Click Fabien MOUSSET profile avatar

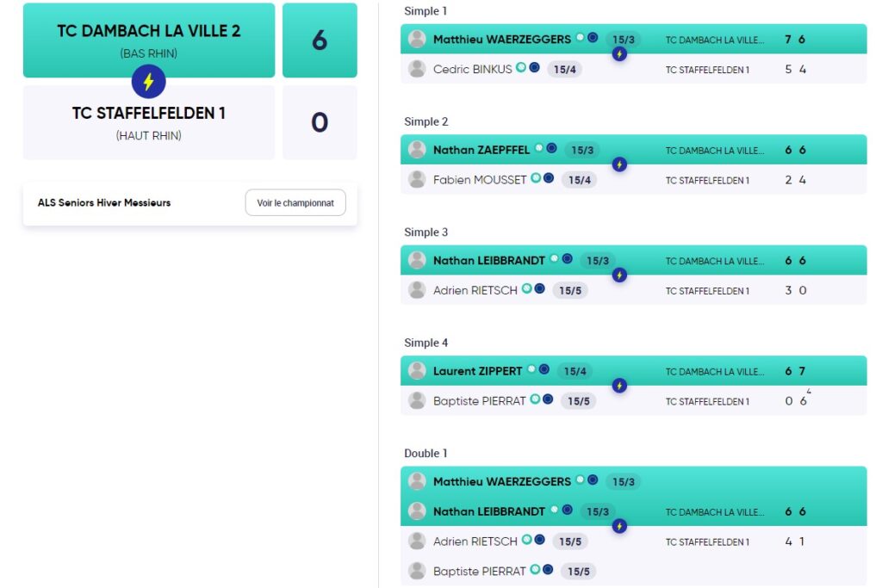coord(417,179)
